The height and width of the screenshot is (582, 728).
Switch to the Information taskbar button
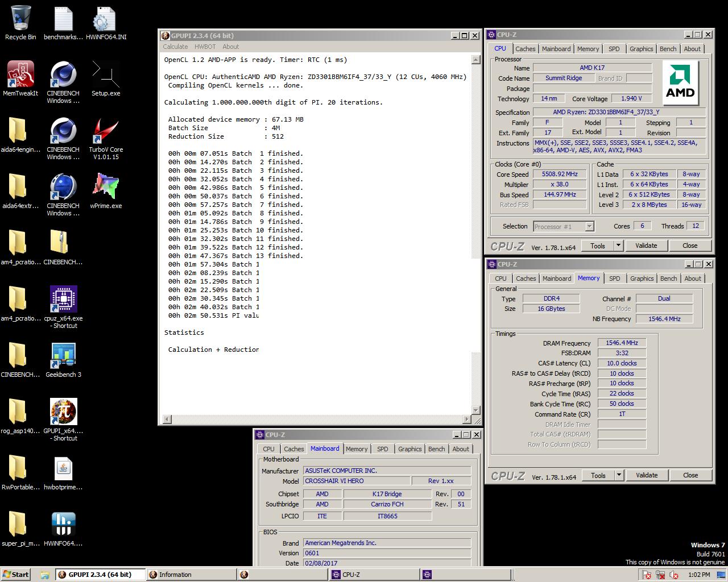(191, 575)
